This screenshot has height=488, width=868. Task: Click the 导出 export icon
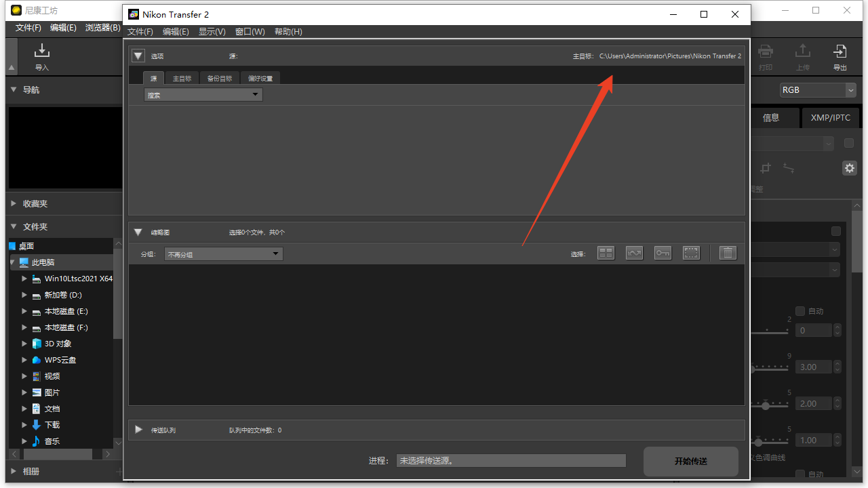click(840, 56)
